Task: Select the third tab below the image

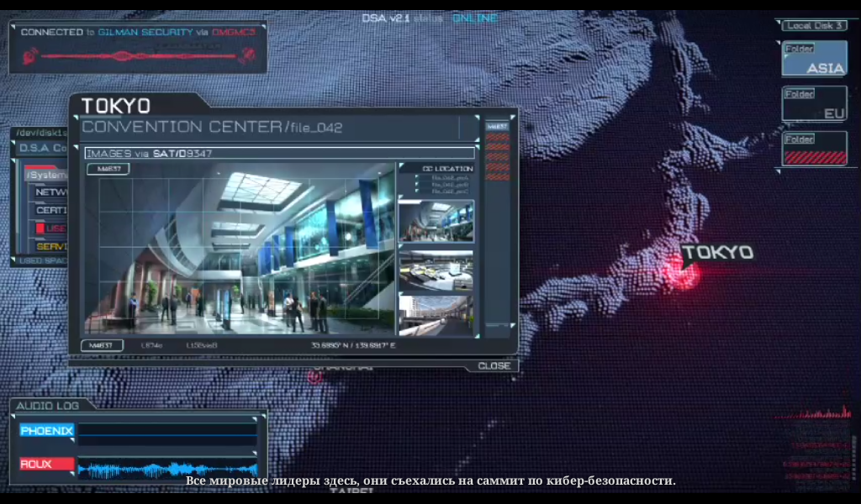Action: (202, 345)
